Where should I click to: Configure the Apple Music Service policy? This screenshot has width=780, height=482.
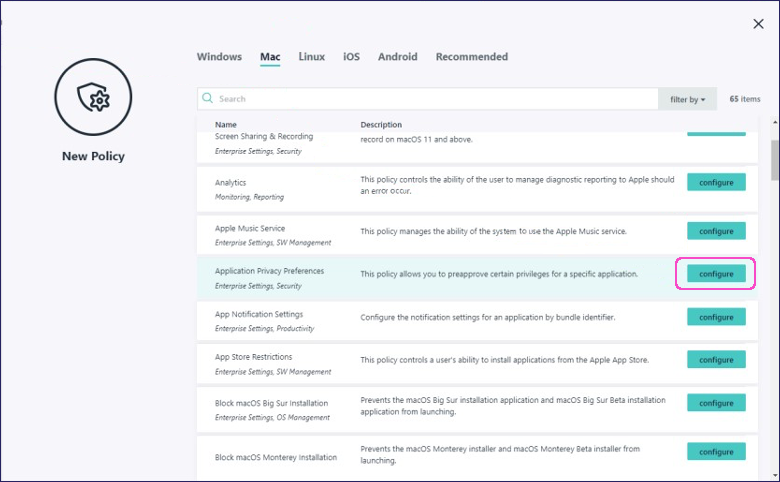click(x=716, y=231)
